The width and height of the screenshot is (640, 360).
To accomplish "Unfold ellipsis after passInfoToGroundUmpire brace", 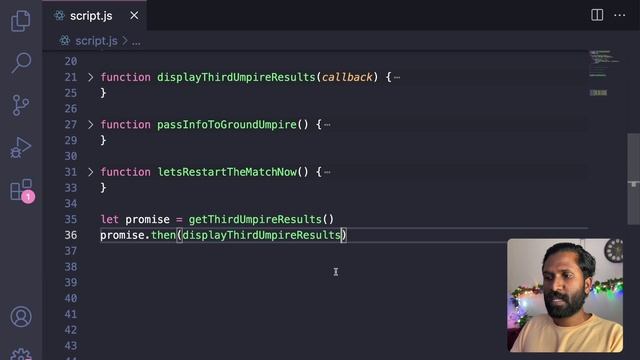I will pyautogui.click(x=327, y=125).
